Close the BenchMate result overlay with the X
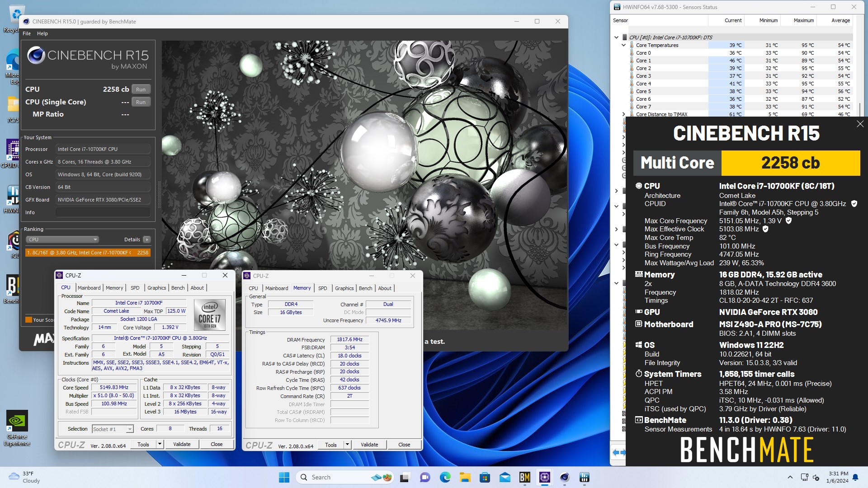Screen dimensions: 868x488 tap(860, 124)
